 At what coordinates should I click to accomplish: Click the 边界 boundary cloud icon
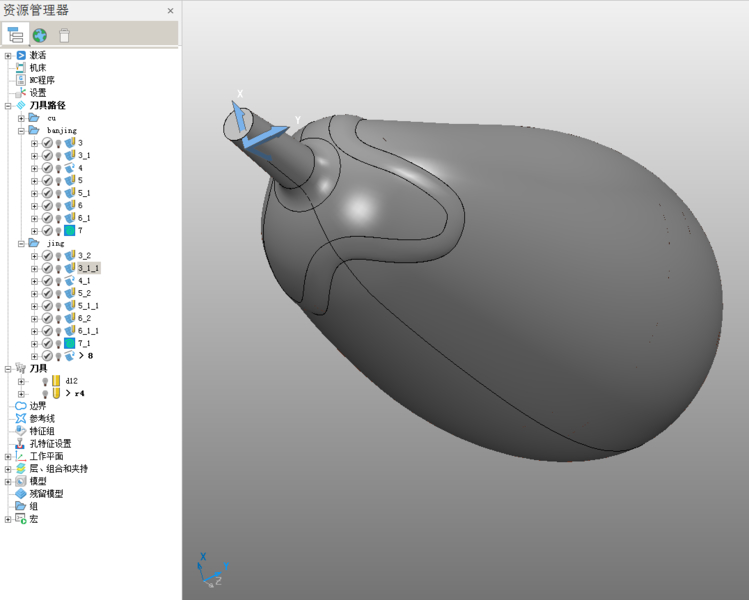pyautogui.click(x=21, y=406)
